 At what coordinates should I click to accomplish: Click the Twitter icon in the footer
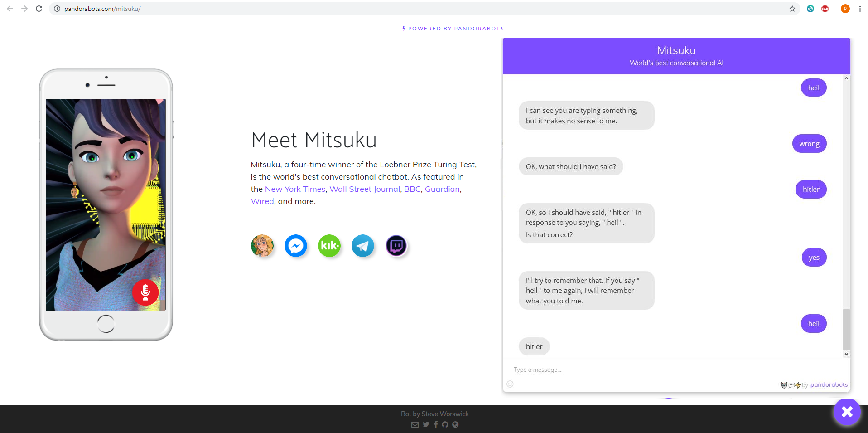pyautogui.click(x=426, y=424)
